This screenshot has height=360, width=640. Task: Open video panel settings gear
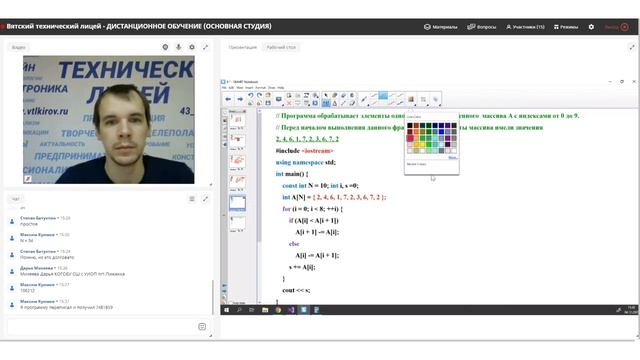point(192,47)
